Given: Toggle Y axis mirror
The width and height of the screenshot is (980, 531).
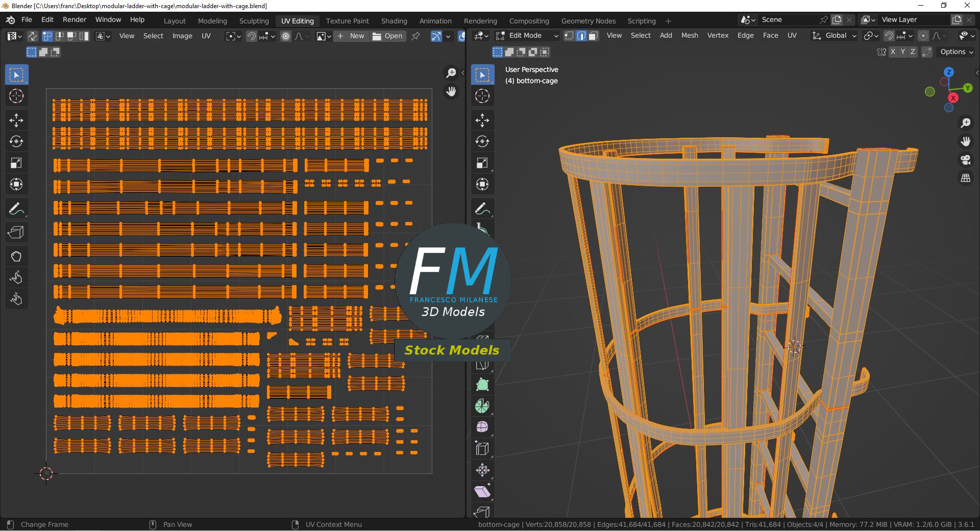Looking at the screenshot, I should click(903, 52).
